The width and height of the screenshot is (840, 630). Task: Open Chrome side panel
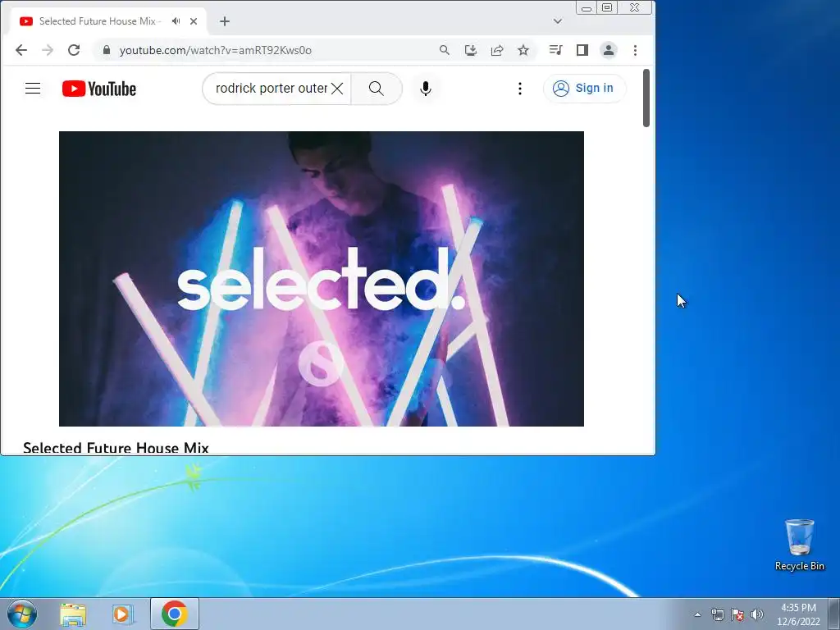coord(582,50)
